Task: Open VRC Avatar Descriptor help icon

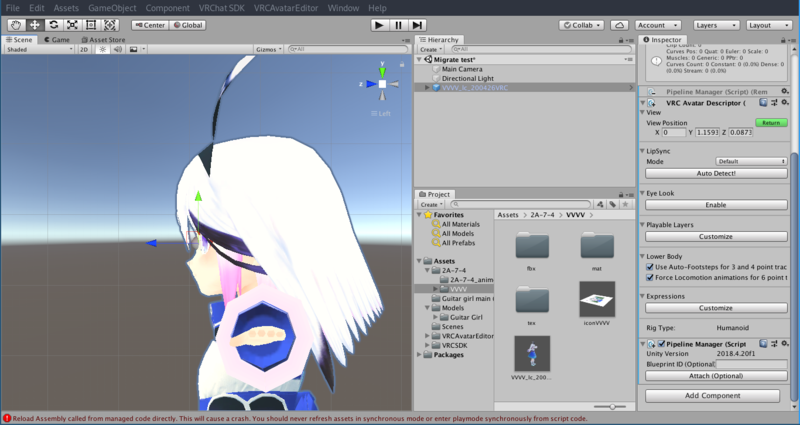Action: point(763,103)
